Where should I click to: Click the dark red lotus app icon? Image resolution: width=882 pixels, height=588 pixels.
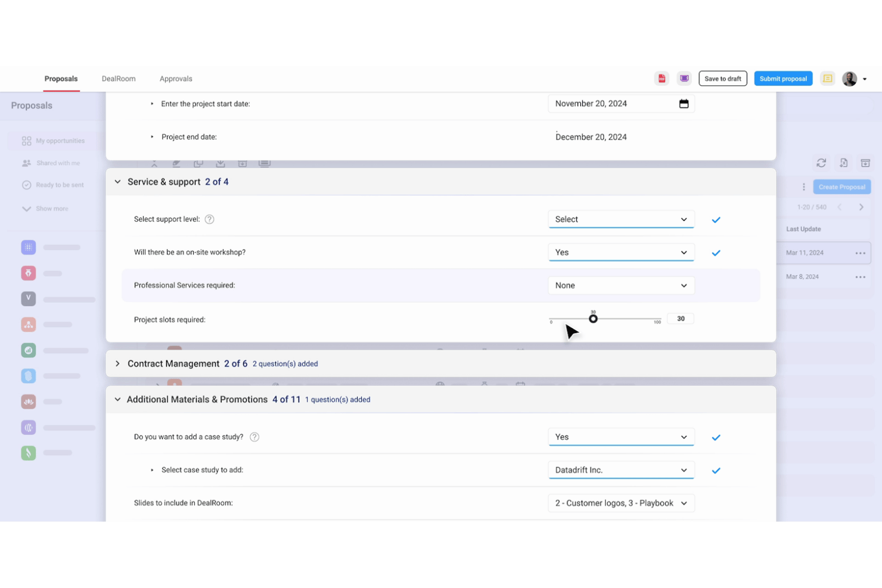pyautogui.click(x=28, y=402)
